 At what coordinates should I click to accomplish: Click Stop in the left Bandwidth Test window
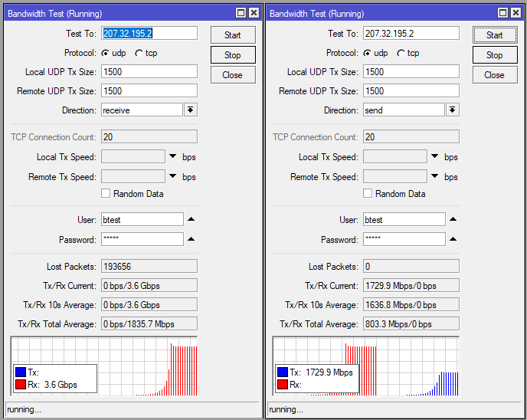click(x=233, y=55)
